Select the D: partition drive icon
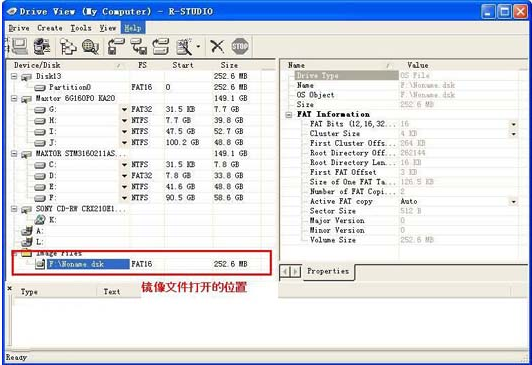 point(40,176)
